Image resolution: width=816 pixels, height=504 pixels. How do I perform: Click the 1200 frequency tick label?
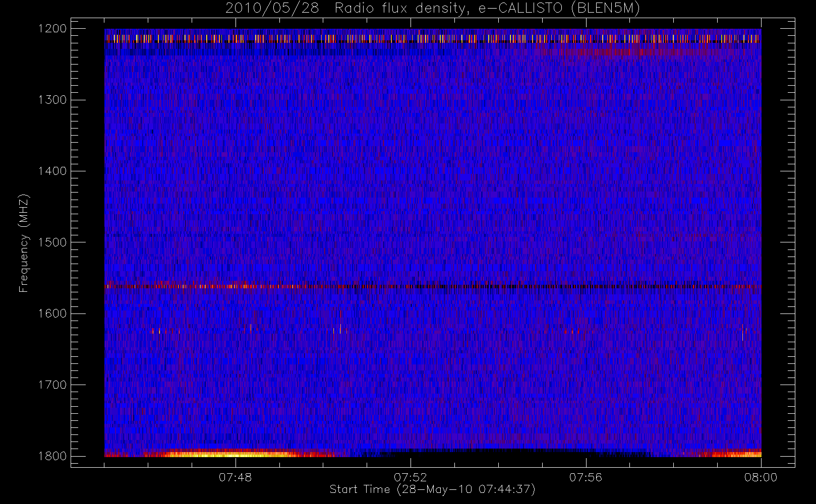52,29
